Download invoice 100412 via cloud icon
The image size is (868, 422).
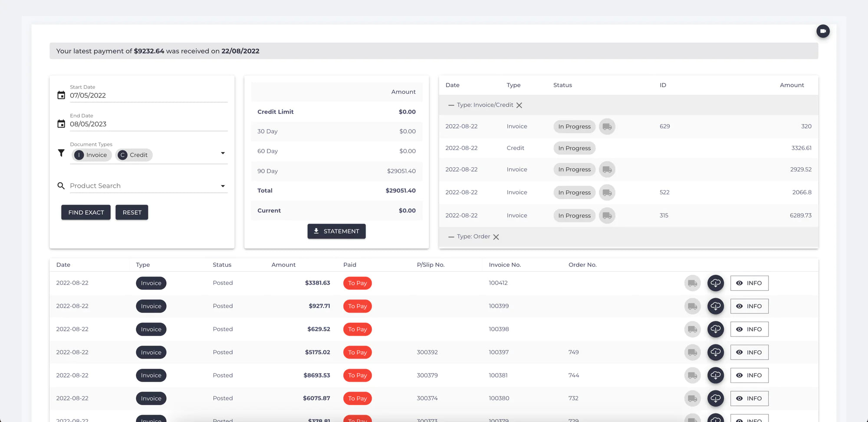[715, 283]
